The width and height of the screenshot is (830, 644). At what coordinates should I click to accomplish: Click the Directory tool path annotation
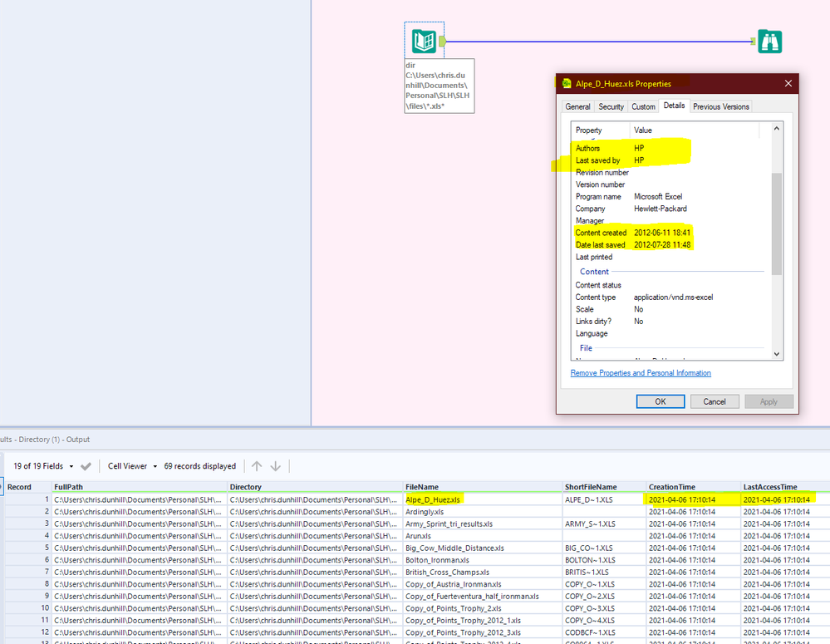440,86
